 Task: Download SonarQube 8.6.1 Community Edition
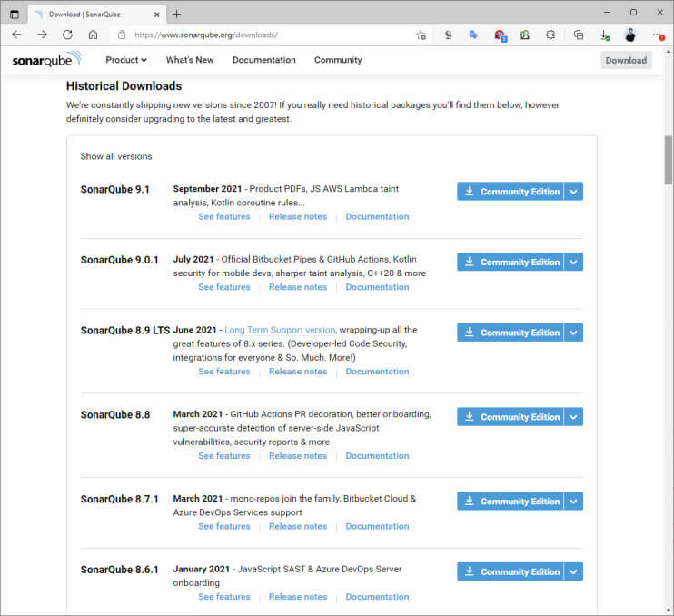(510, 571)
